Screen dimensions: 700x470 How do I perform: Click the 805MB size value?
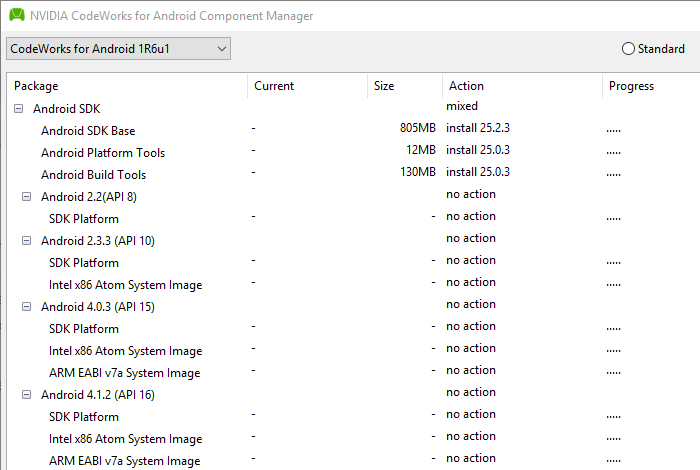(417, 128)
